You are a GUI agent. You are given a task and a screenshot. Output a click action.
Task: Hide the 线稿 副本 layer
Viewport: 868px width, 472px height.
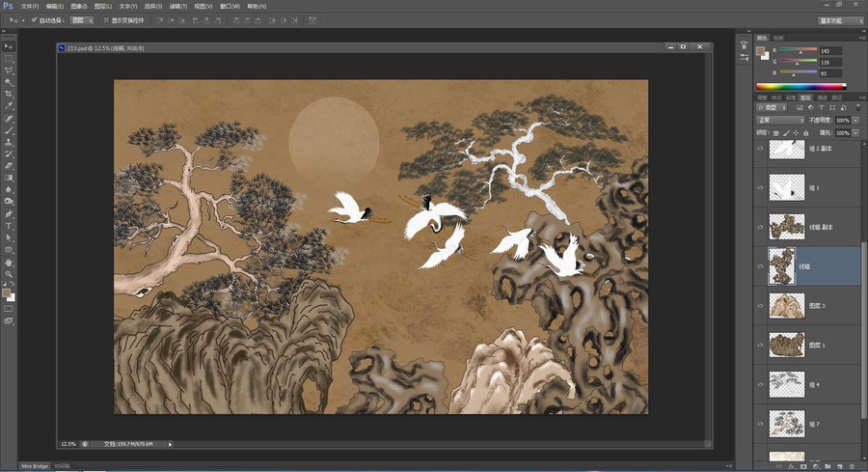(760, 227)
